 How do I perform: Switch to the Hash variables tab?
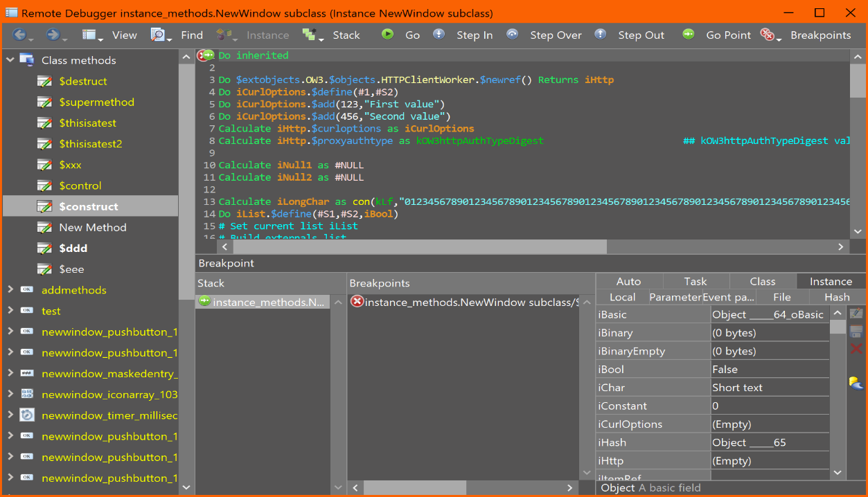pyautogui.click(x=837, y=297)
